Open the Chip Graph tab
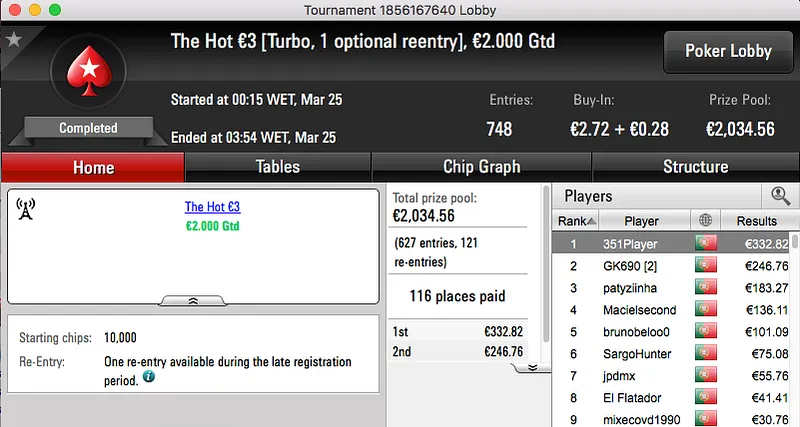This screenshot has width=800, height=427. 481,167
